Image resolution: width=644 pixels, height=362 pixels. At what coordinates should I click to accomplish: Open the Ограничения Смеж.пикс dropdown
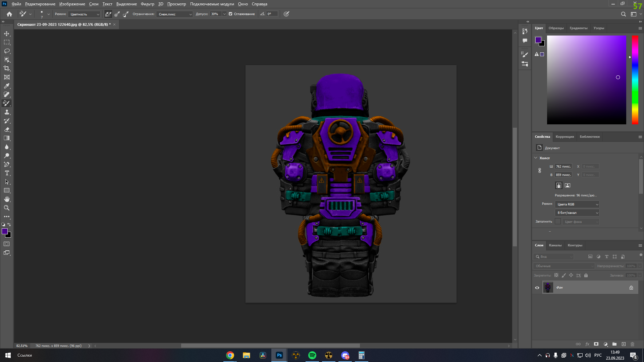pos(174,14)
